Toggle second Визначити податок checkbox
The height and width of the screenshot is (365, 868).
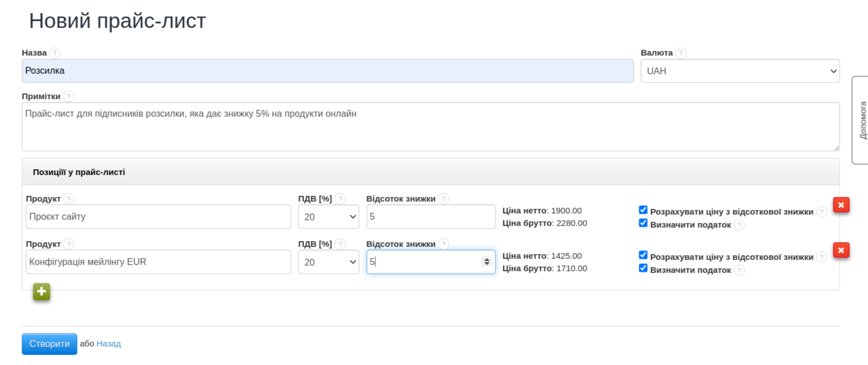click(x=643, y=268)
